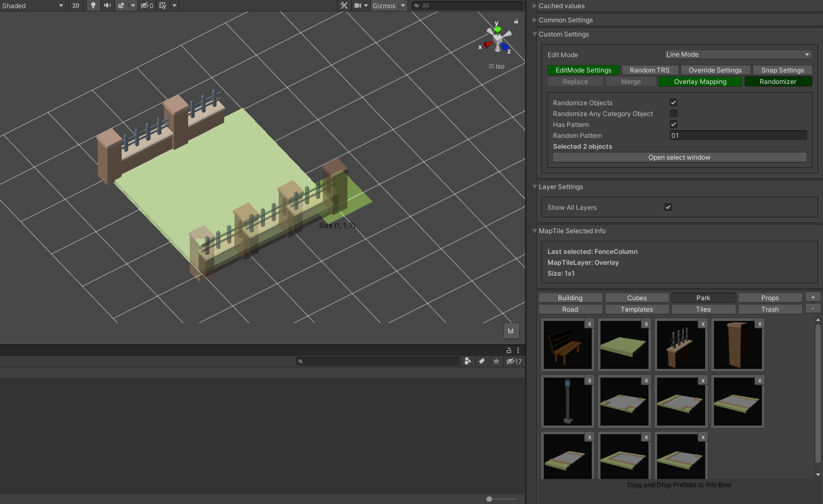Toggle 2D view mode
This screenshot has width=823, height=504.
point(76,5)
